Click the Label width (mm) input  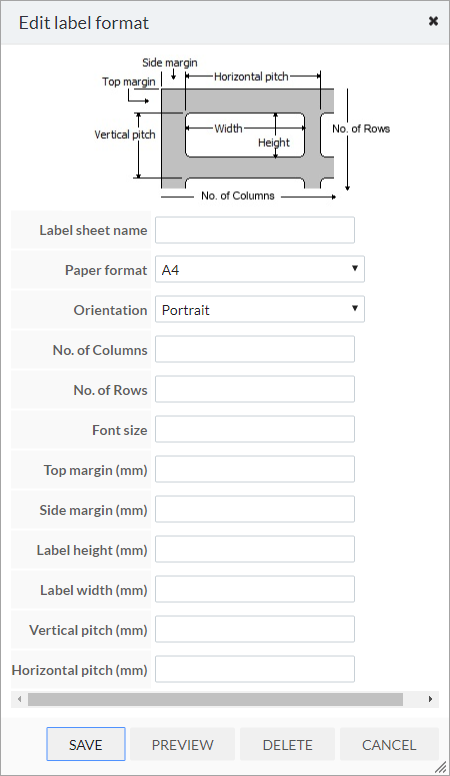coord(255,589)
